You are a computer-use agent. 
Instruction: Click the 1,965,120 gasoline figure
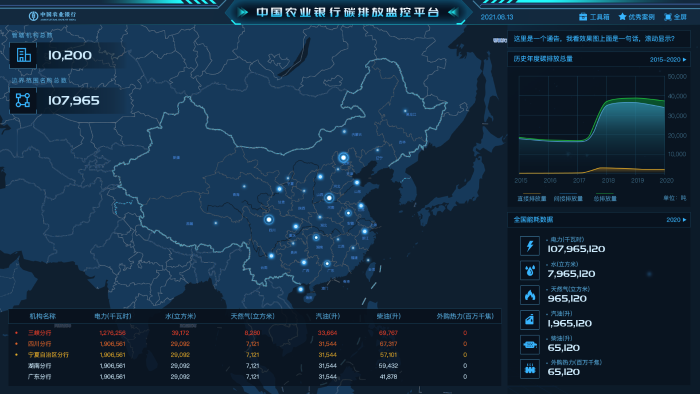tap(570, 323)
